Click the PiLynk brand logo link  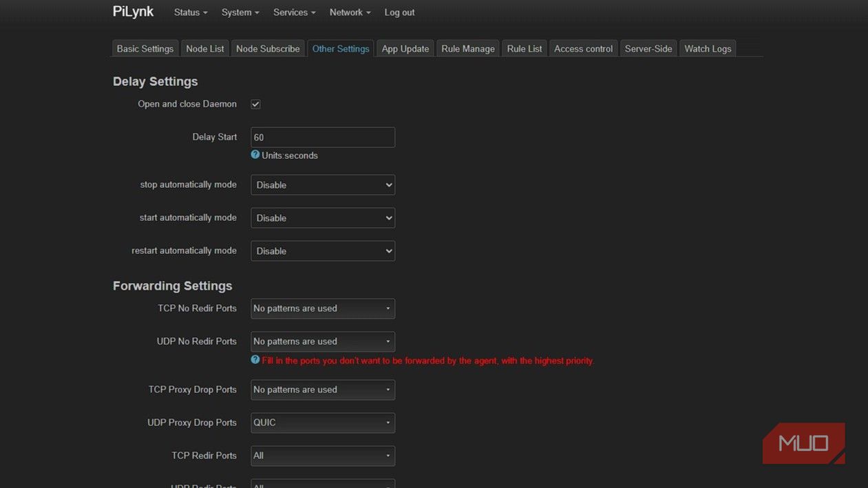133,12
